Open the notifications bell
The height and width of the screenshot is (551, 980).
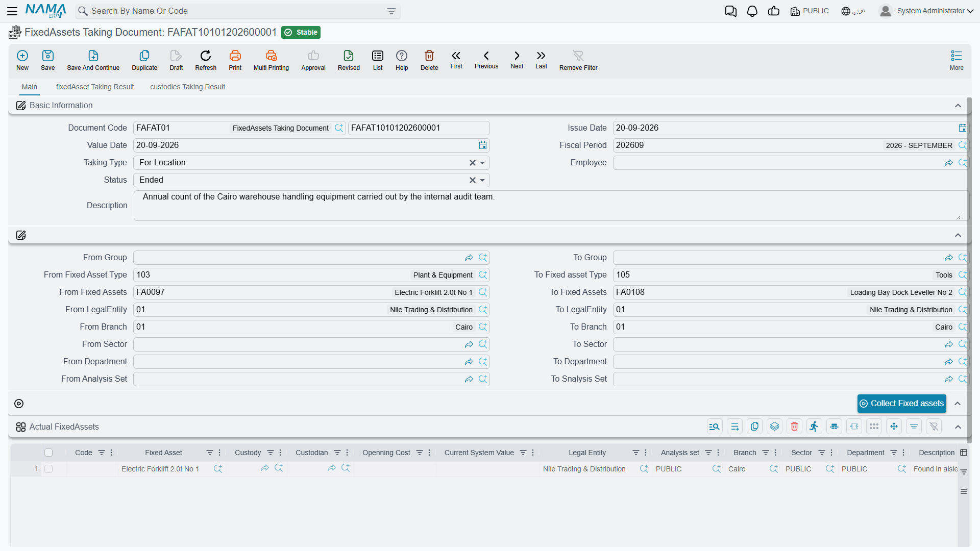752,11
